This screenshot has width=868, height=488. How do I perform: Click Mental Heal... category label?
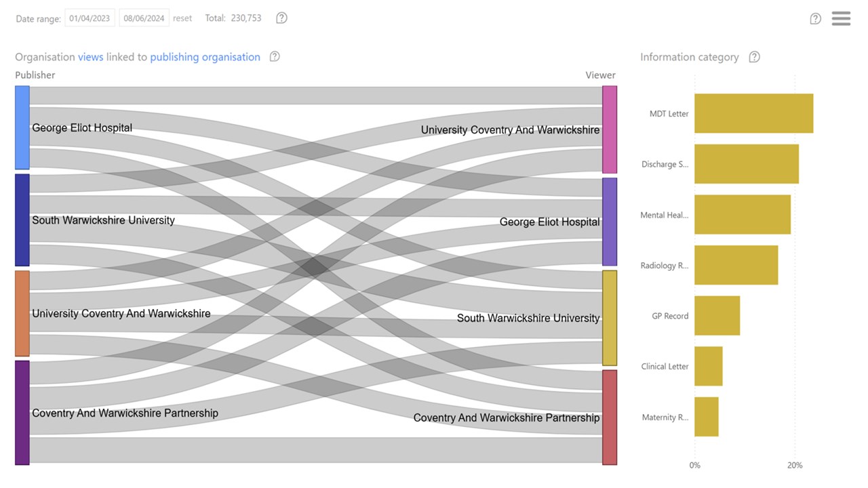click(665, 215)
